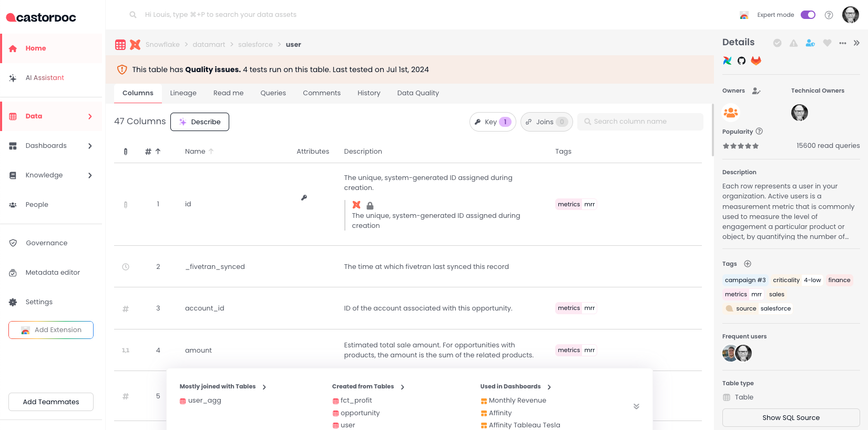Click the key attribute icon on id row
Viewport: 868px width, 430px height.
pos(304,198)
